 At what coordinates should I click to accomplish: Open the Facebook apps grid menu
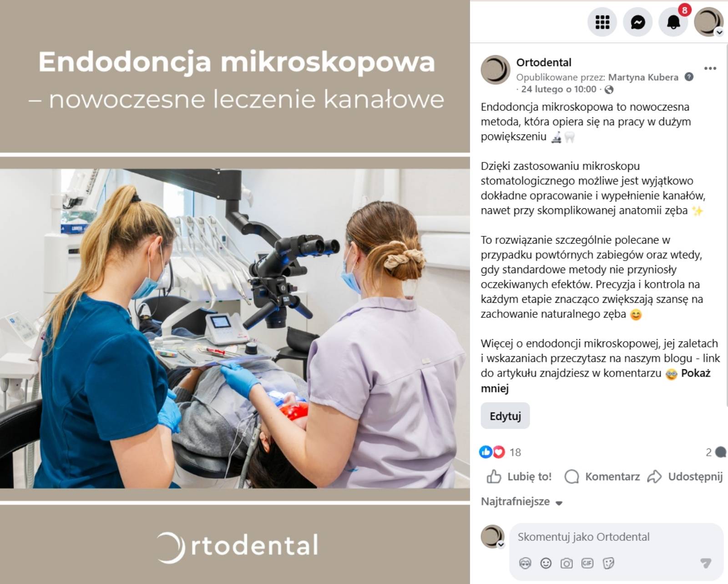pyautogui.click(x=602, y=22)
